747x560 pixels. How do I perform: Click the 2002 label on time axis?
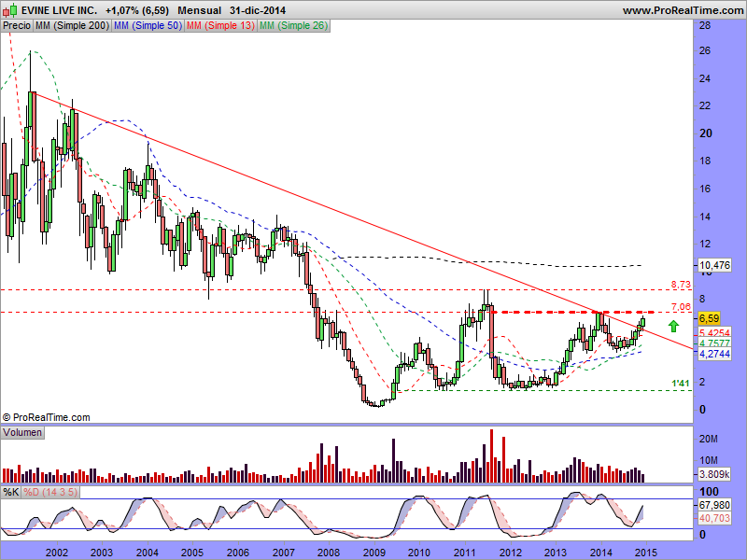pyautogui.click(x=57, y=553)
